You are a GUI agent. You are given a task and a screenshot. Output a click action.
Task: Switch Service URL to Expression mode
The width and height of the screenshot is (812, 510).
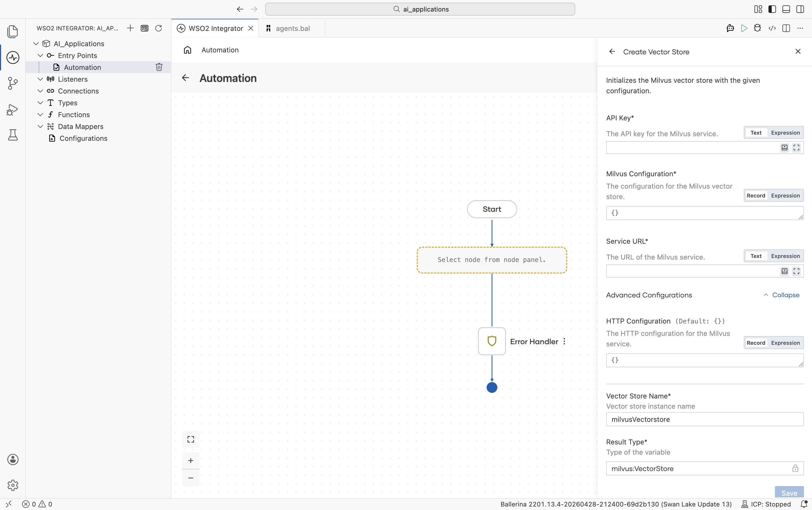(785, 256)
